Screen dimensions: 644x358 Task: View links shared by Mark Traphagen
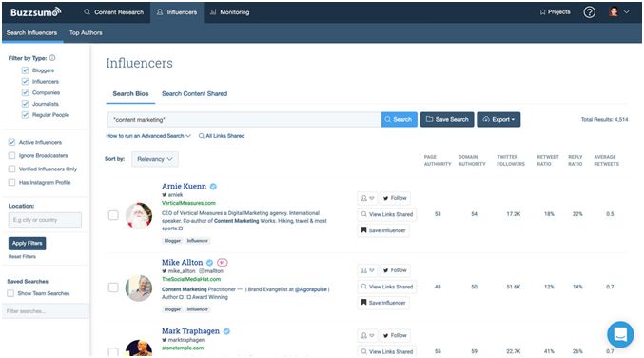(x=386, y=351)
